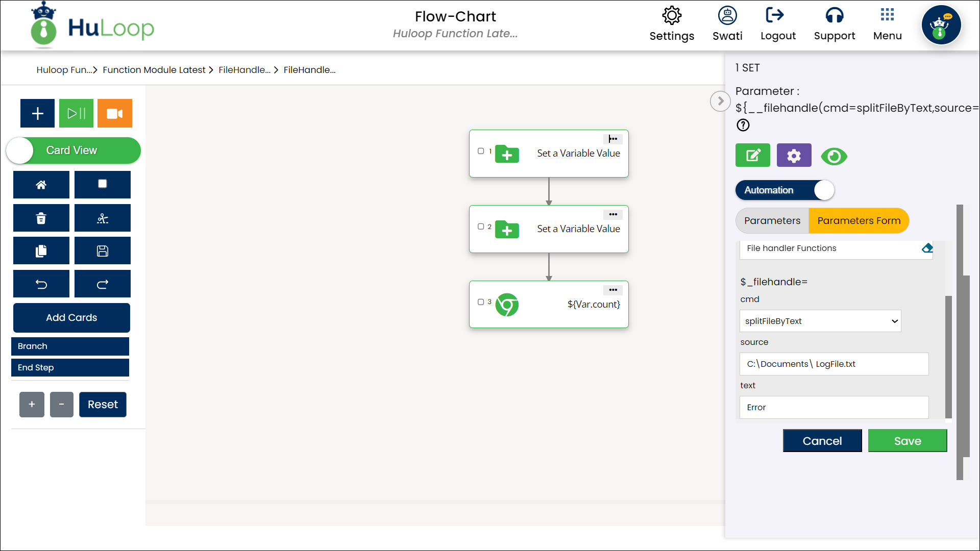
Task: Clear File handler Functions with eraser icon
Action: pyautogui.click(x=927, y=248)
